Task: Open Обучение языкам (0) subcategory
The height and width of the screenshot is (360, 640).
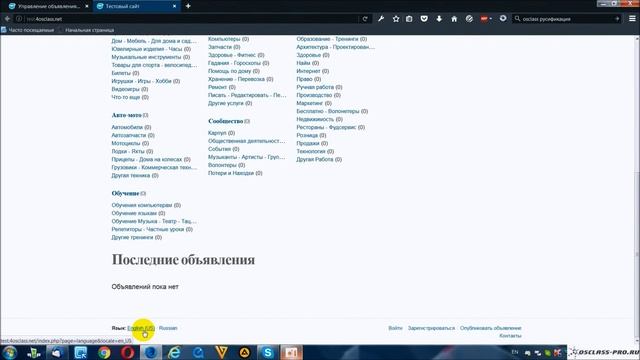Action: click(138, 213)
